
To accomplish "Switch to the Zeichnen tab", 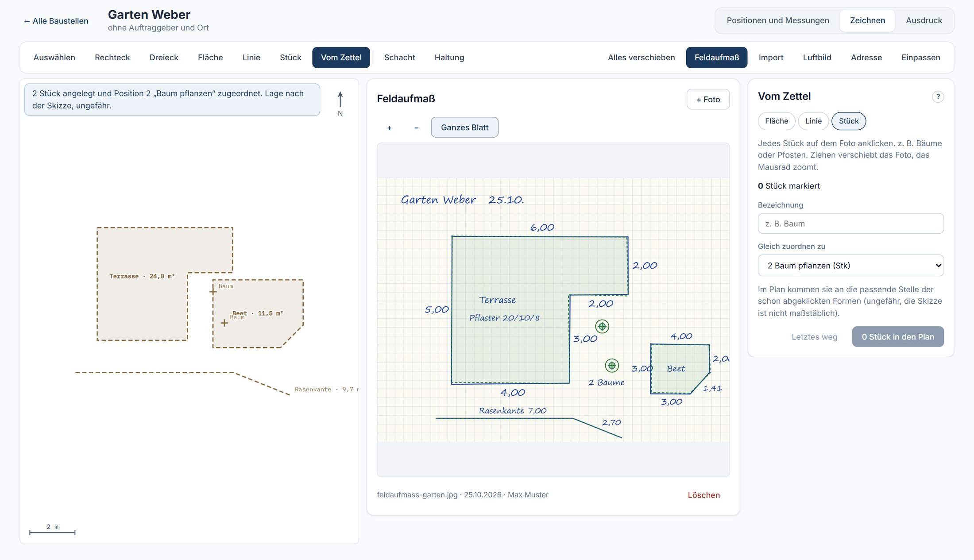I will [867, 20].
